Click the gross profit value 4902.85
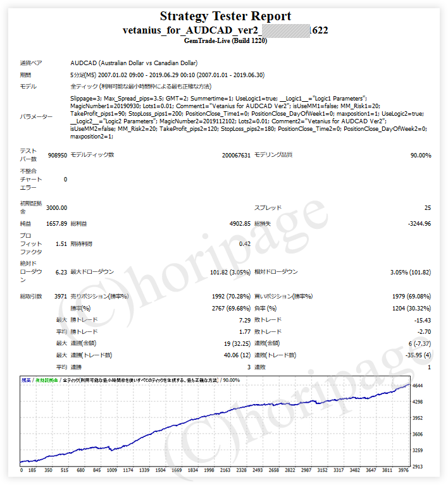Screen dimensions: 448x485 click(x=240, y=224)
